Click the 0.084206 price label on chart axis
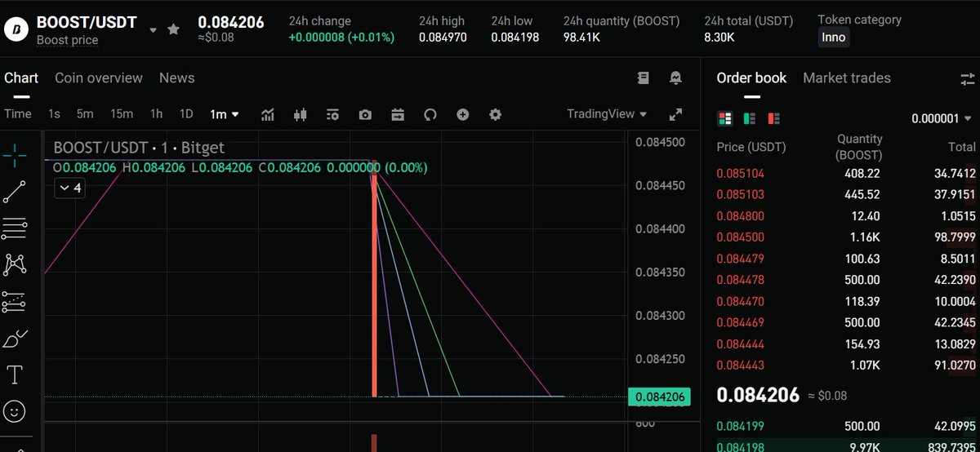This screenshot has width=980, height=452. (x=660, y=397)
